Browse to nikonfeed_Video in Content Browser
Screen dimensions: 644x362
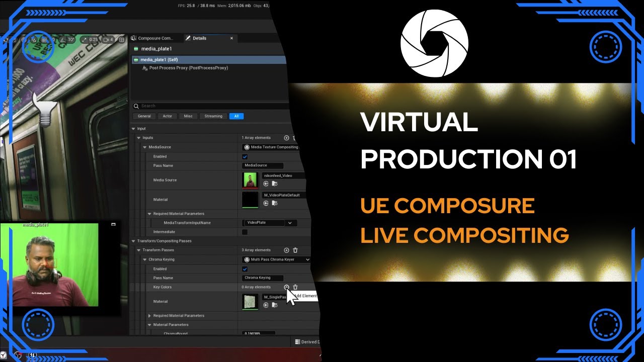[x=275, y=184]
